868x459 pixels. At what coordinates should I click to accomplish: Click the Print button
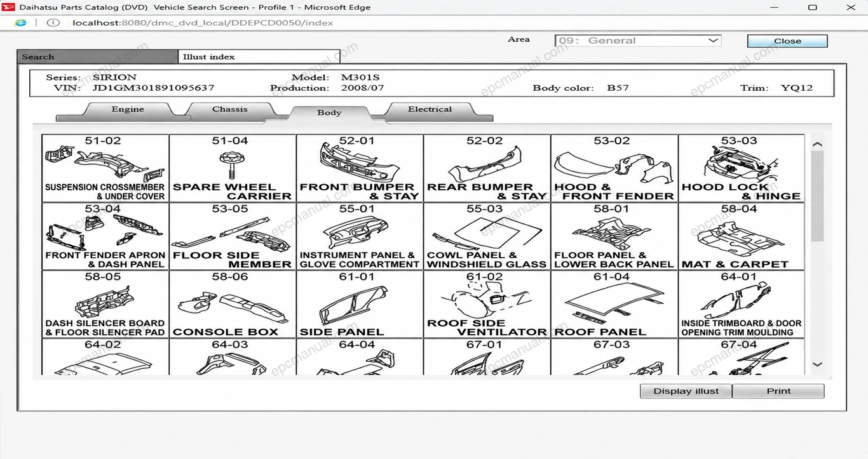[778, 391]
